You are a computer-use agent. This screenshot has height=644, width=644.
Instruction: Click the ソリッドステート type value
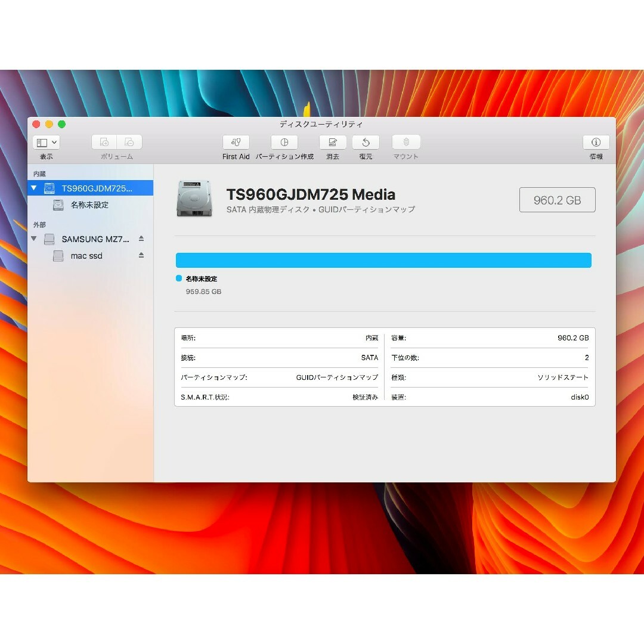pos(563,377)
